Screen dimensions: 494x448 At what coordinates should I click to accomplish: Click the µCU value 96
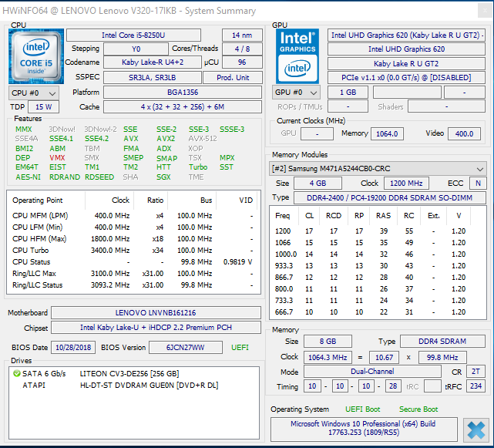pos(242,62)
